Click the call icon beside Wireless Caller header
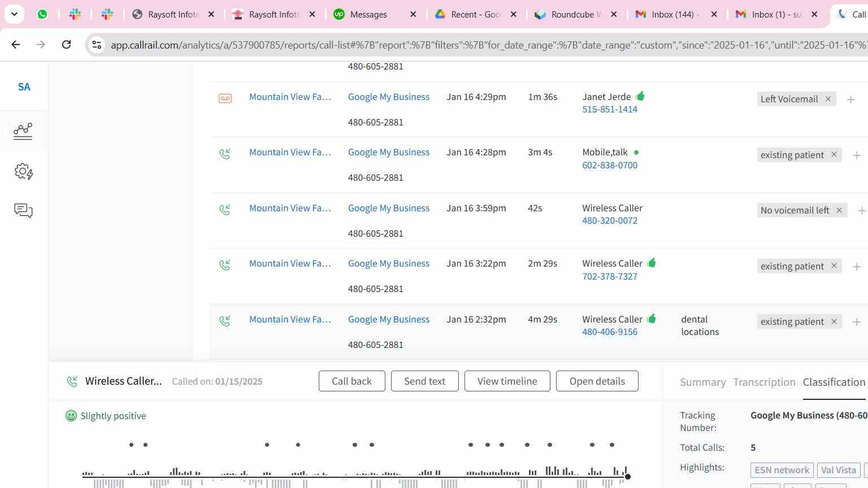 72,382
